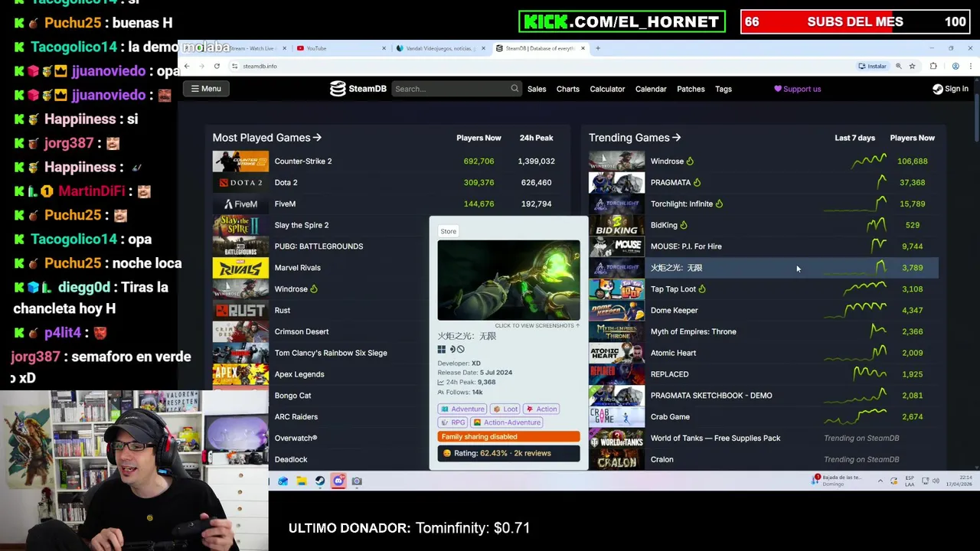This screenshot has width=980, height=551.
Task: Open Windrose in Trending Games
Action: tap(667, 161)
